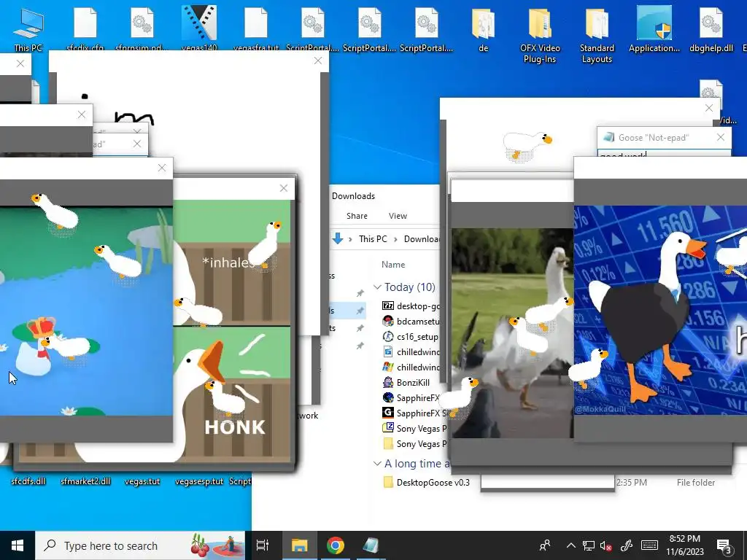Select first chilledwindows file with document icon
This screenshot has height=560, width=747.
point(411,352)
